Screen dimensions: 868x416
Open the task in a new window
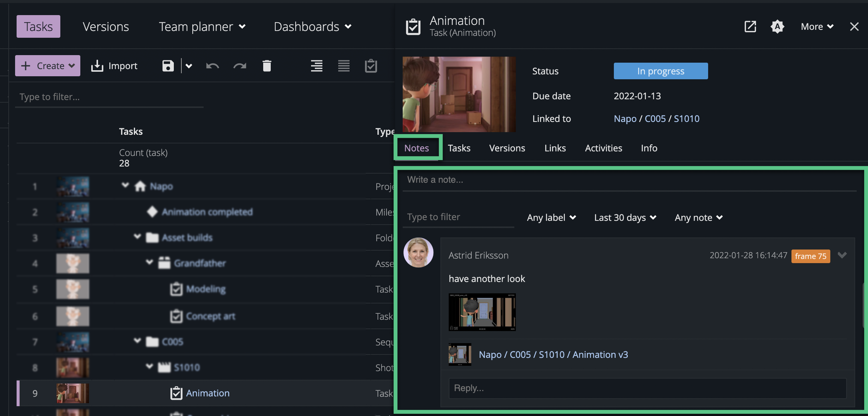click(x=750, y=26)
